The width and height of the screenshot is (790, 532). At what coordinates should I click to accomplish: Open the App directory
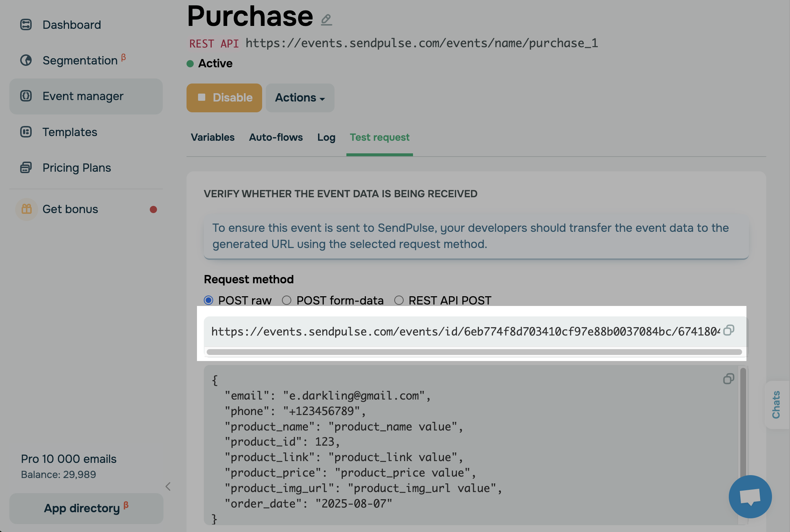click(86, 508)
